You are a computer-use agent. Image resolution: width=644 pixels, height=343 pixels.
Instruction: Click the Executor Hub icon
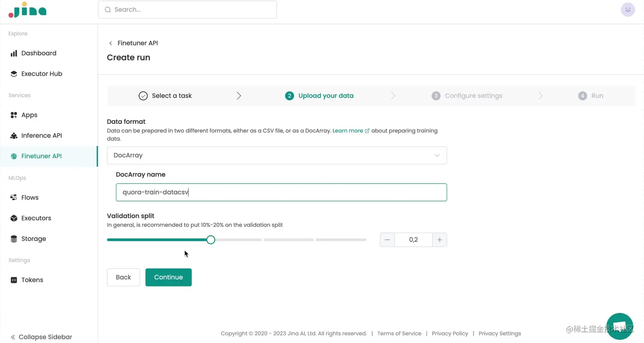click(x=14, y=74)
